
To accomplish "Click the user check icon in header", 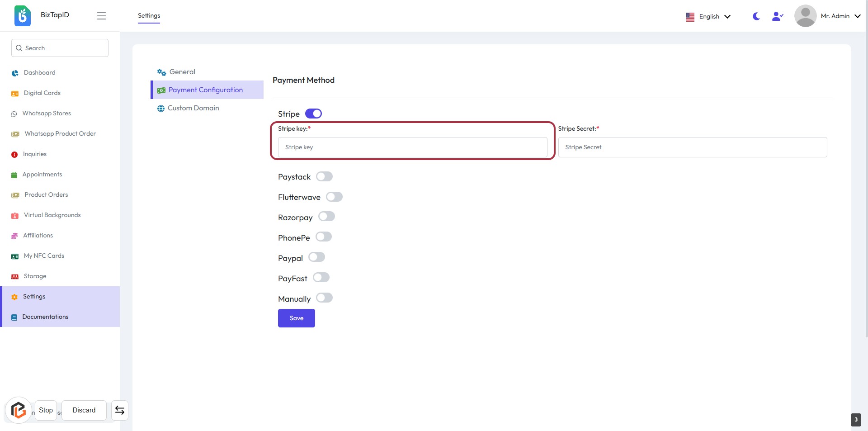I will 777,16.
